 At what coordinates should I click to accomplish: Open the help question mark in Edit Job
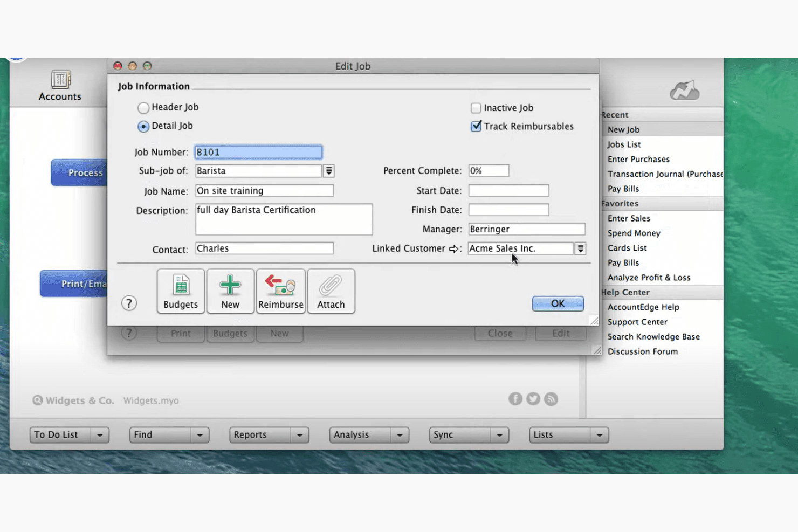point(129,303)
